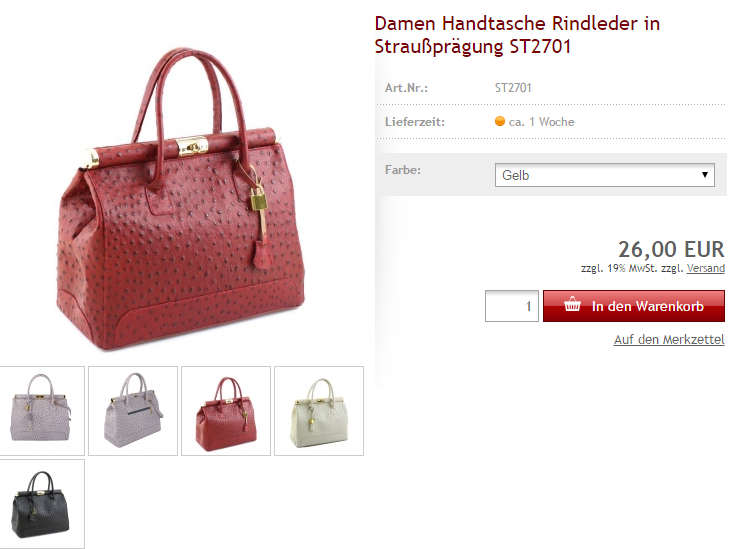Click the large red handbag main image
744x549 pixels.
[182, 199]
